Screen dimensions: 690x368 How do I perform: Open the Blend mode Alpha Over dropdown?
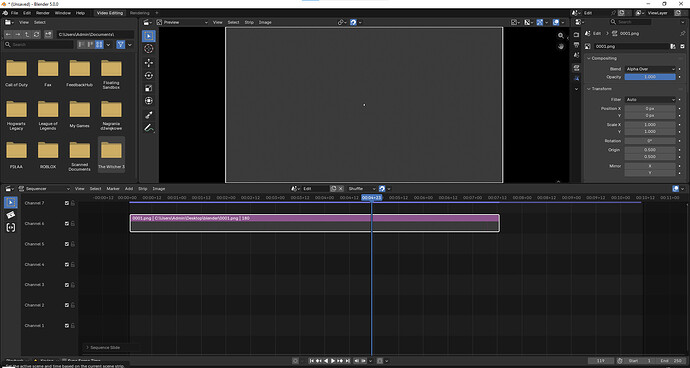pos(650,69)
